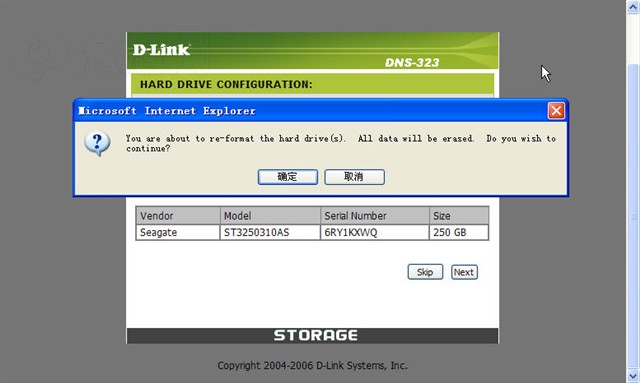Click the Next button
Image resolution: width=640 pixels, height=383 pixels.
(x=464, y=272)
